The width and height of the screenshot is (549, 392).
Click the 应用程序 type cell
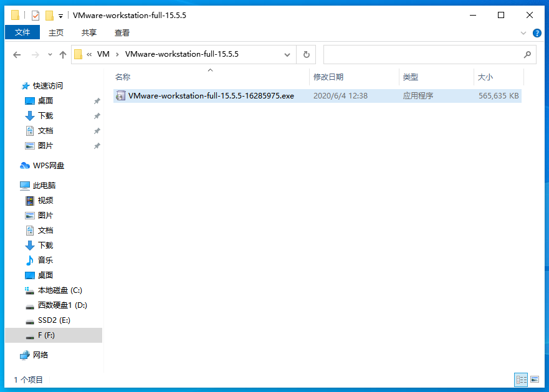point(418,95)
